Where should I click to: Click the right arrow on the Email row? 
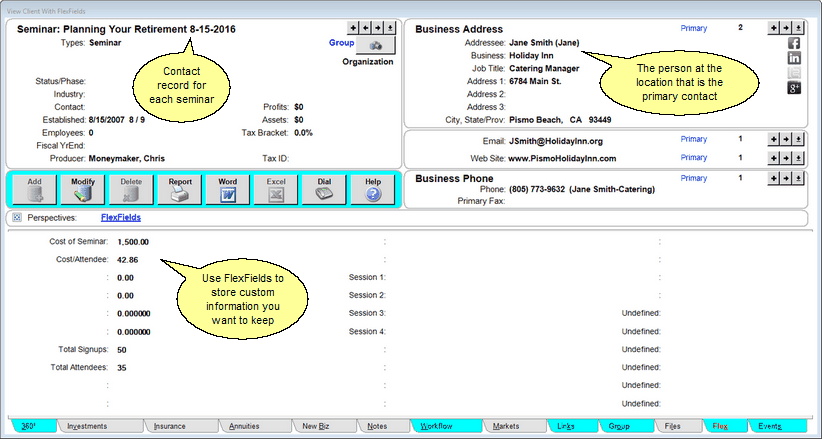785,140
